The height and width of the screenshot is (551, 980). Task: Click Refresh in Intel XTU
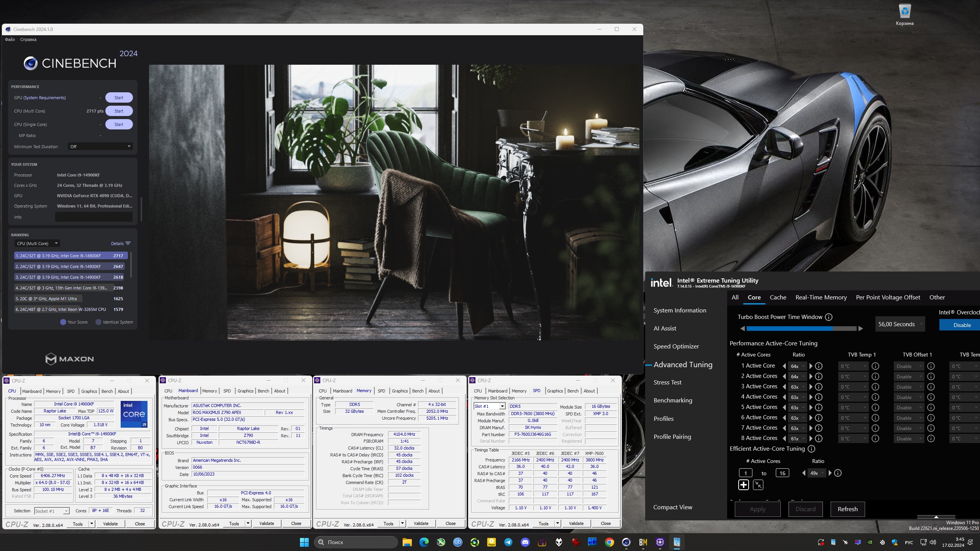847,509
